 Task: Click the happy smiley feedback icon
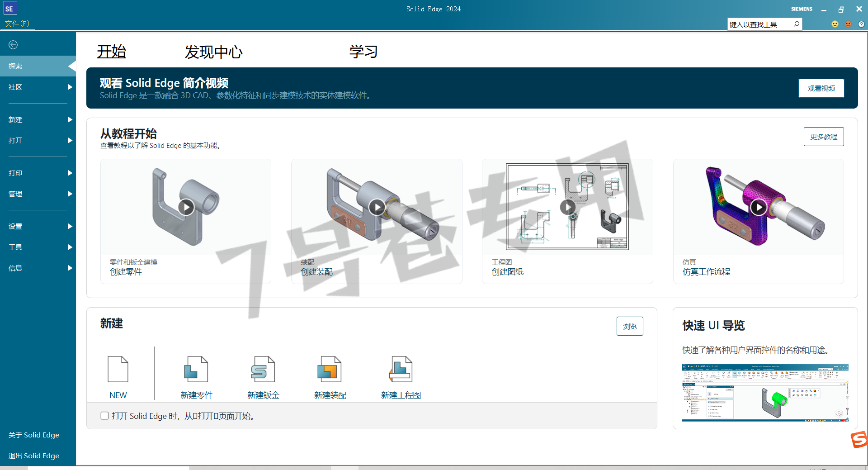coord(835,24)
